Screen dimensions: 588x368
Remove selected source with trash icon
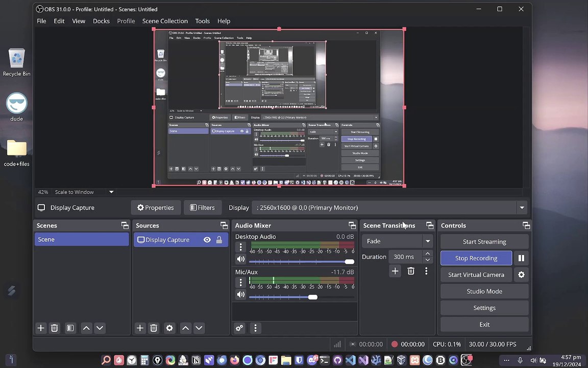(x=153, y=328)
